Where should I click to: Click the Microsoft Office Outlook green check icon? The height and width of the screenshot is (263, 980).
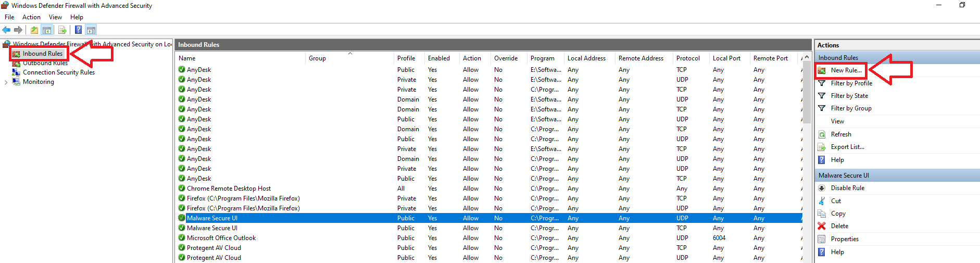pyautogui.click(x=182, y=238)
